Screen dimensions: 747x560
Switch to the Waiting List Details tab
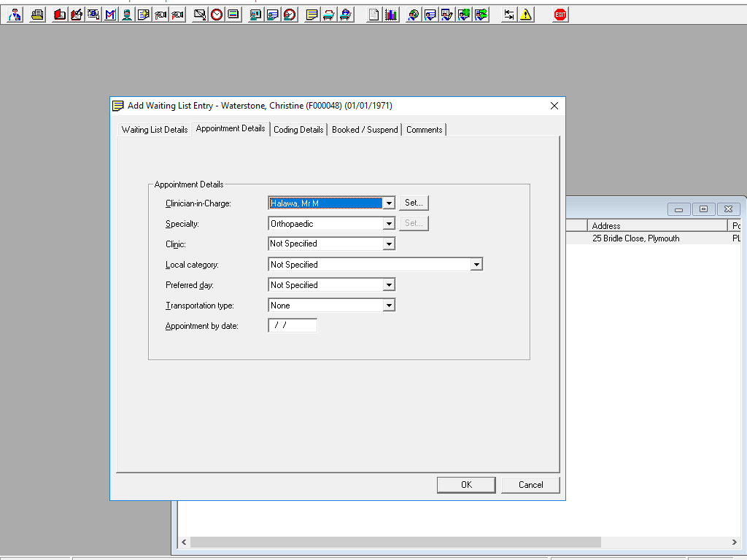click(155, 130)
